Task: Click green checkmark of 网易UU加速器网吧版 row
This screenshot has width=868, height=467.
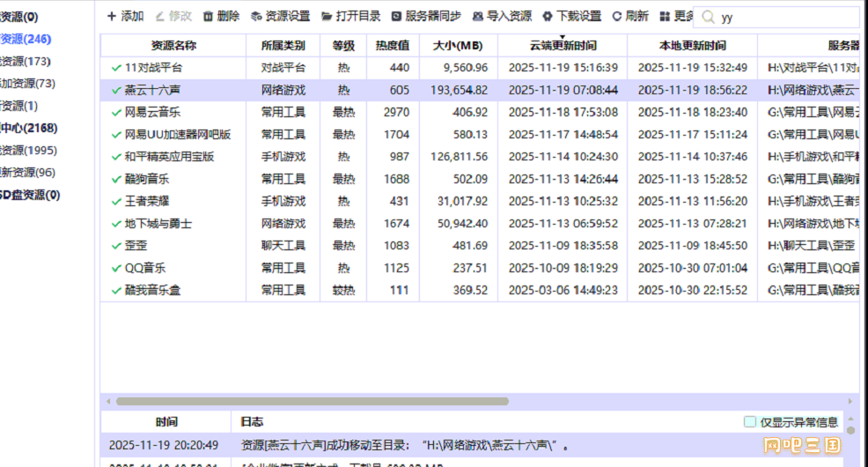Action: pos(115,135)
